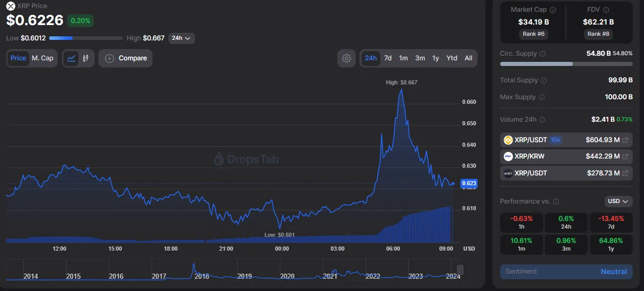Click the $62.21 B FDV value
Image resolution: width=644 pixels, height=291 pixels.
(598, 22)
